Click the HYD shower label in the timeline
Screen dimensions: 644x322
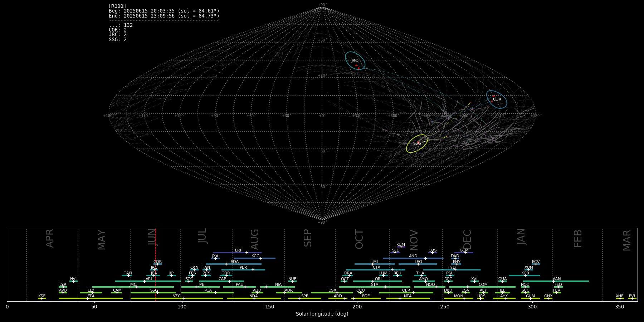click(452, 268)
